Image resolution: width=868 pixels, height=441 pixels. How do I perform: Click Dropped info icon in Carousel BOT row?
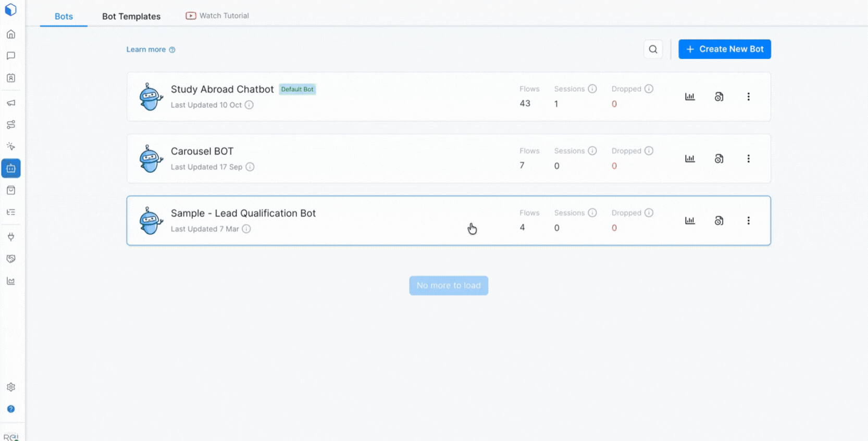point(649,150)
